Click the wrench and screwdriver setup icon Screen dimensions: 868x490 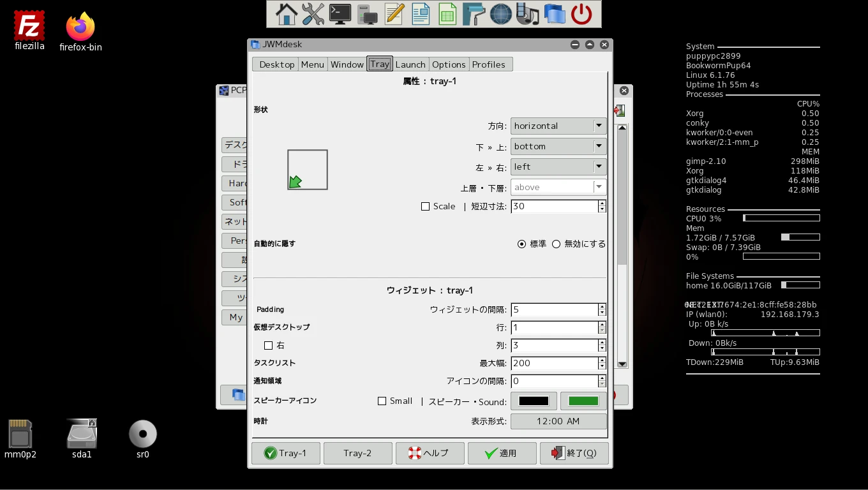pyautogui.click(x=313, y=14)
